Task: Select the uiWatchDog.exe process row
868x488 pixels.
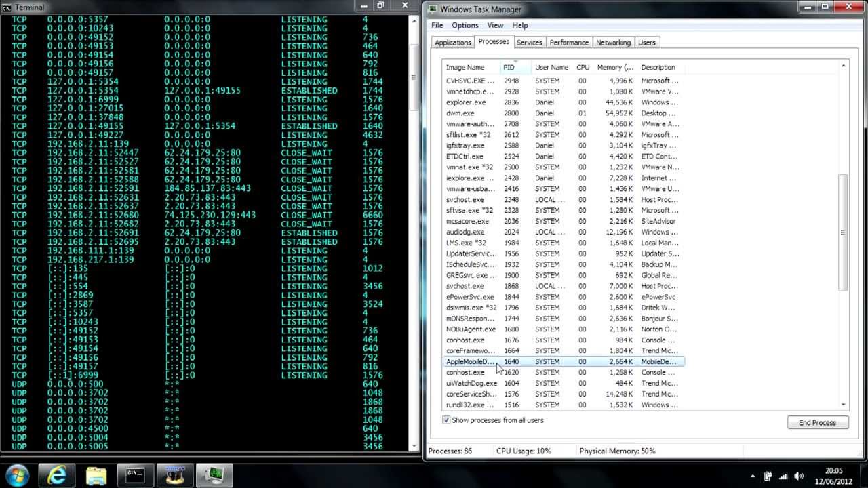Action: pos(564,383)
